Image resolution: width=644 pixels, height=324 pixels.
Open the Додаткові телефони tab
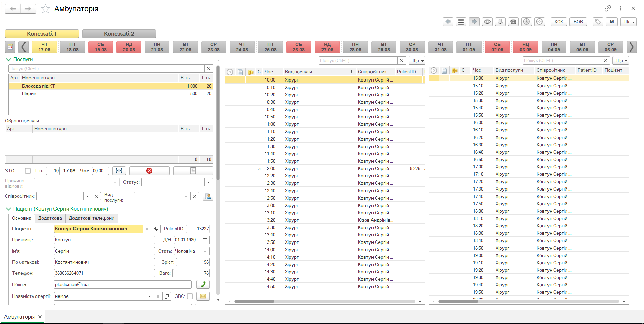92,218
